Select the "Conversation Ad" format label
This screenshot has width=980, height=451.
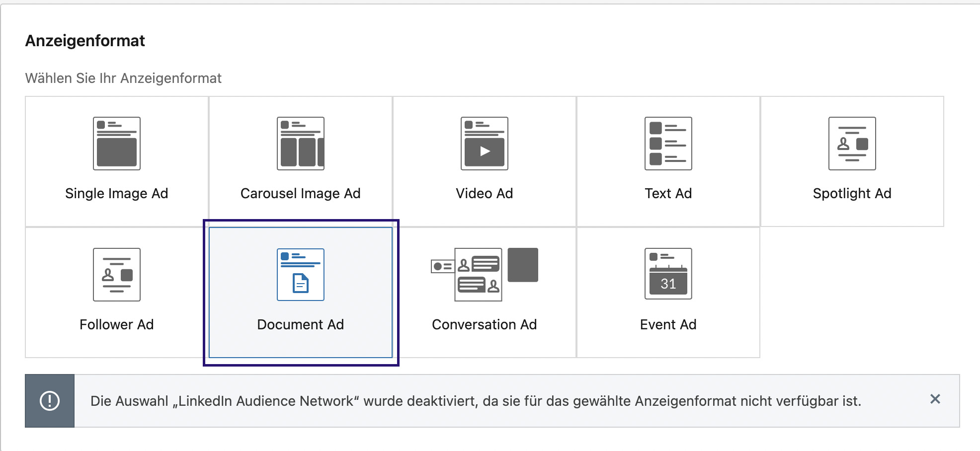pos(485,324)
